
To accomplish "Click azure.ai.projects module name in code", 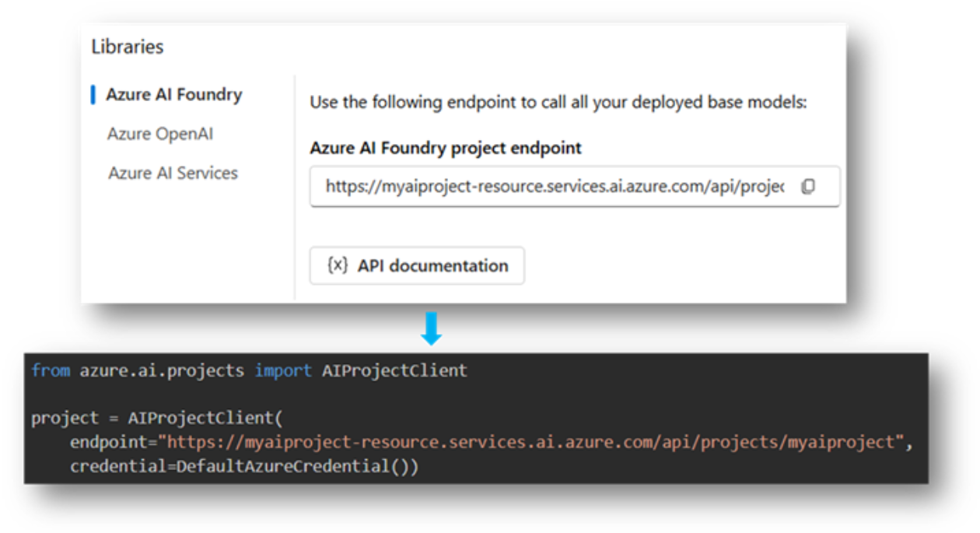I will click(162, 370).
